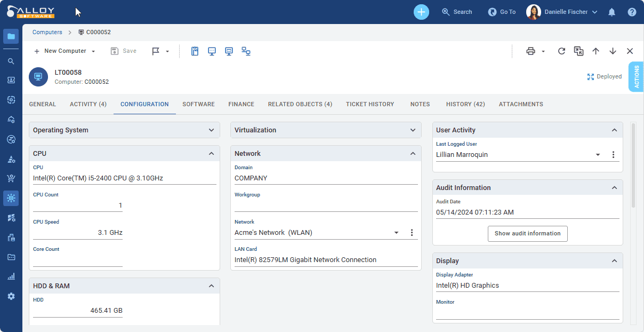Click the Computers breadcrumb link
This screenshot has width=644, height=332.
point(47,32)
